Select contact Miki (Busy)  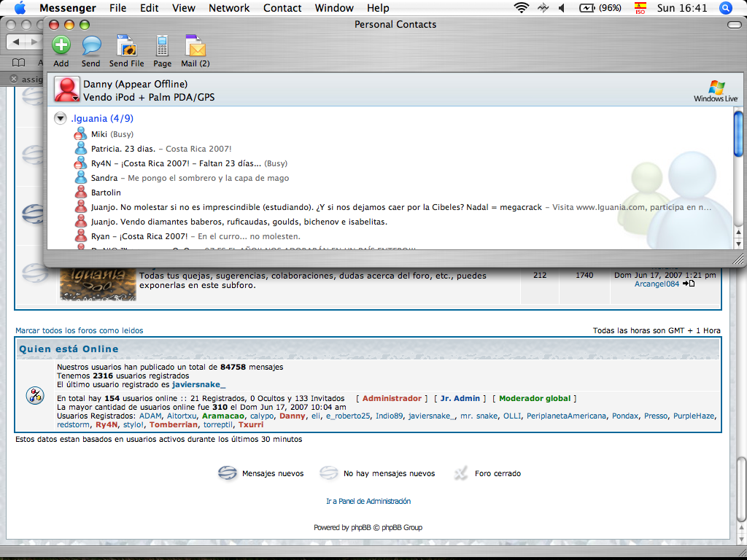coord(112,134)
